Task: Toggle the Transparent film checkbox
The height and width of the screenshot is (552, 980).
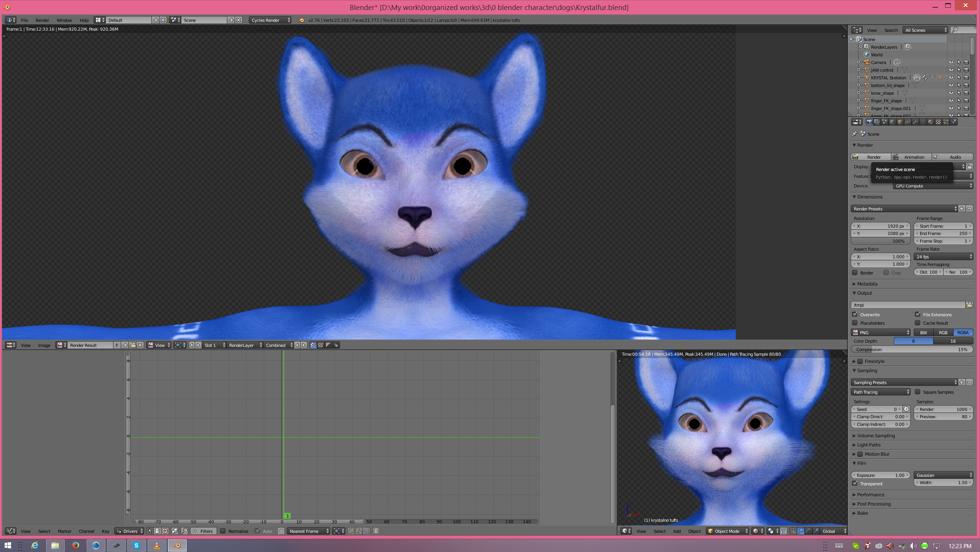Action: tap(855, 483)
